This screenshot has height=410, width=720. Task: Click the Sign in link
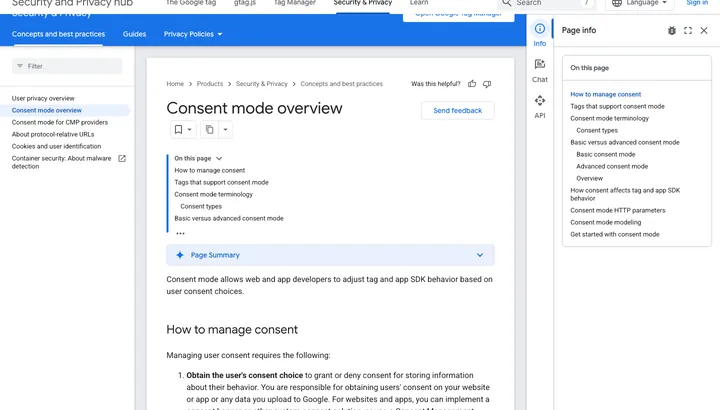697,3
